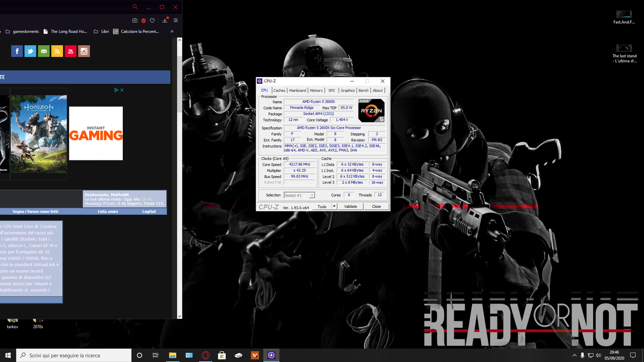
Task: Open the orange RSS feed icon
Action: 57,51
